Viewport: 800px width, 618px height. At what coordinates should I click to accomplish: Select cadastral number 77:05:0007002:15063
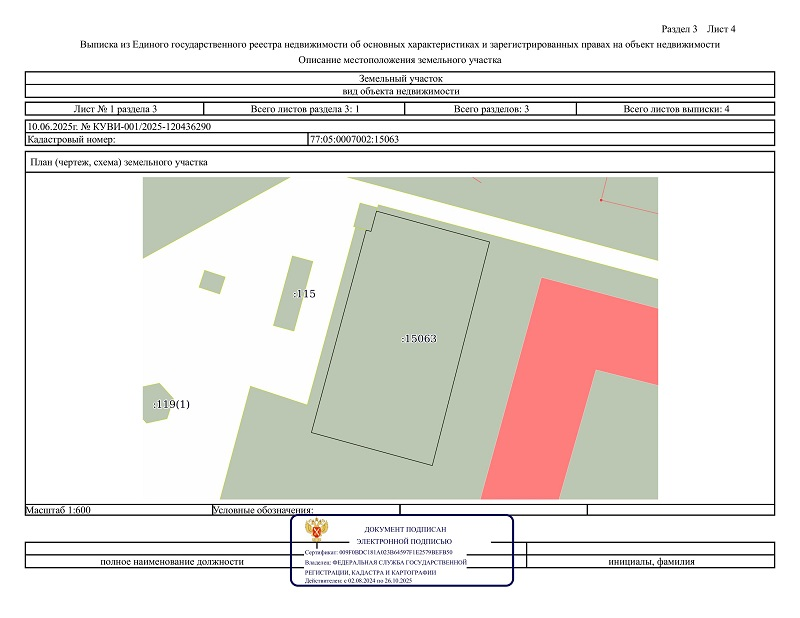point(355,139)
